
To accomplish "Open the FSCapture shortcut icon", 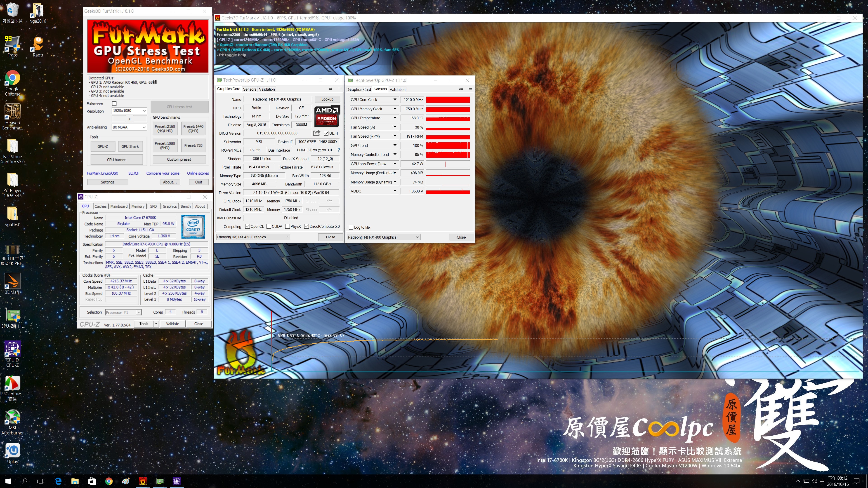I will pos(12,388).
